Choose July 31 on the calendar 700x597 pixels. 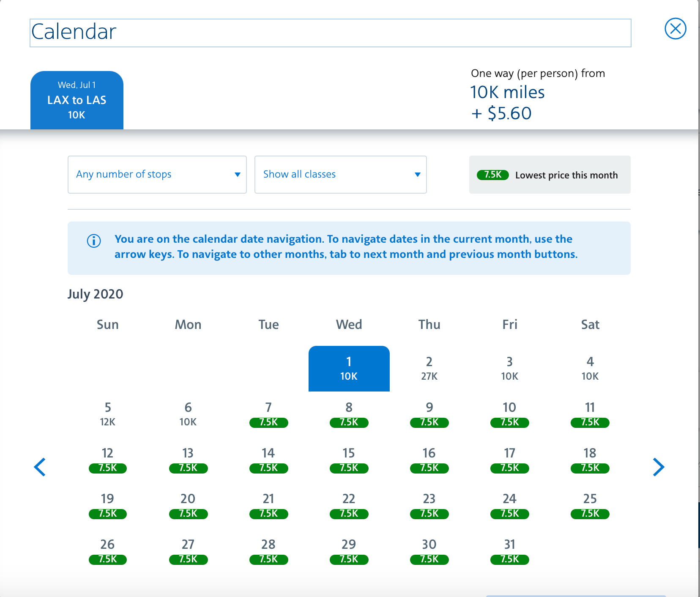tap(509, 551)
